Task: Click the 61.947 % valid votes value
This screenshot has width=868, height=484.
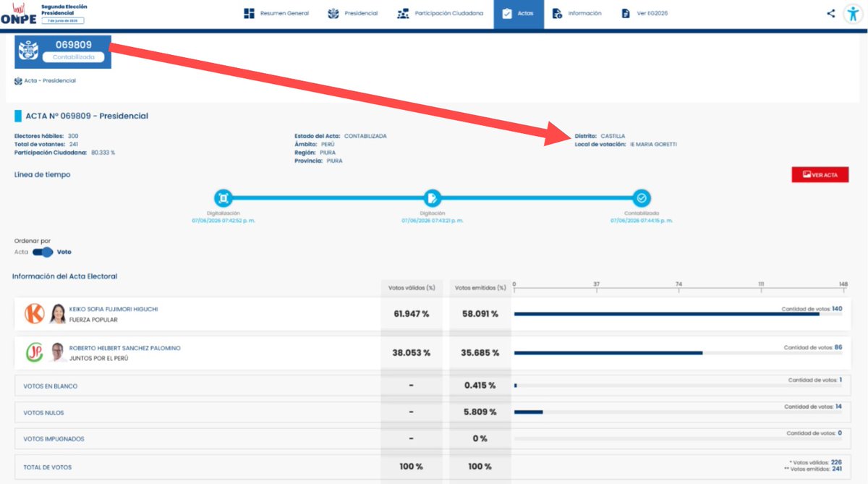Action: [412, 314]
